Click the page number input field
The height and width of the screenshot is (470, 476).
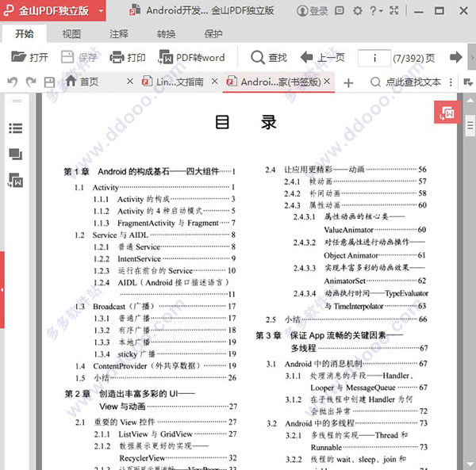pyautogui.click(x=374, y=58)
